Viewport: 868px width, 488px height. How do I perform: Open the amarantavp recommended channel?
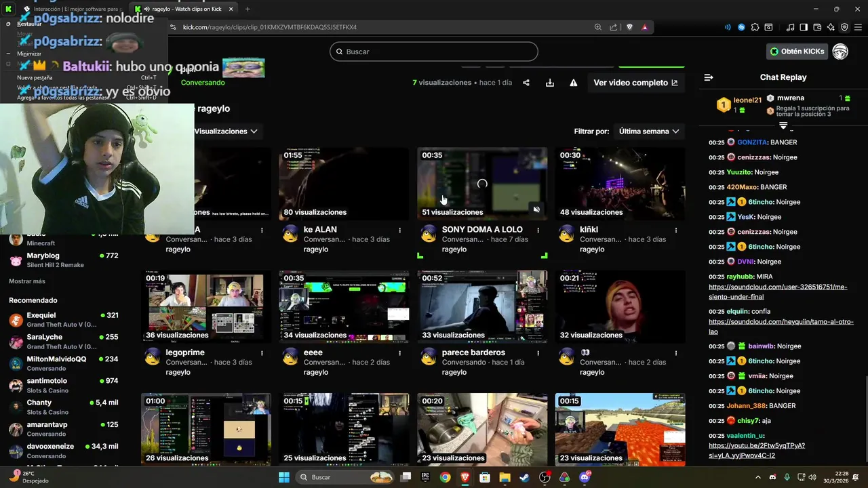pyautogui.click(x=64, y=429)
